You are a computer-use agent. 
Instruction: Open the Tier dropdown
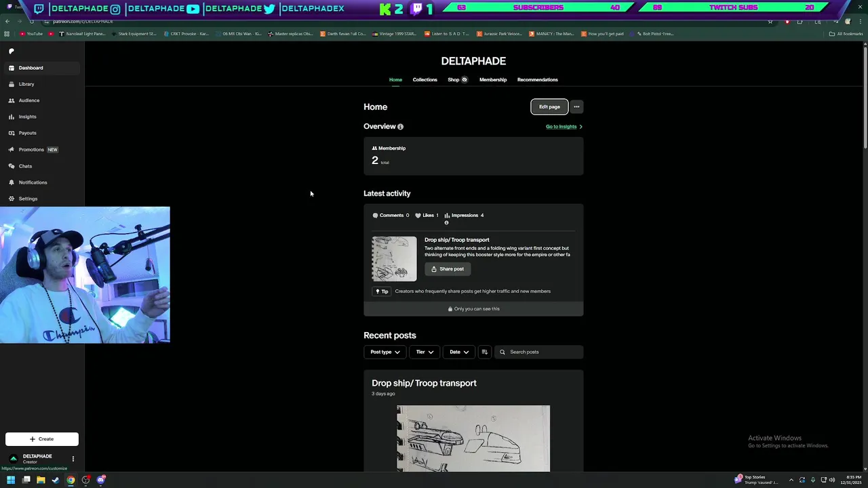click(x=425, y=352)
